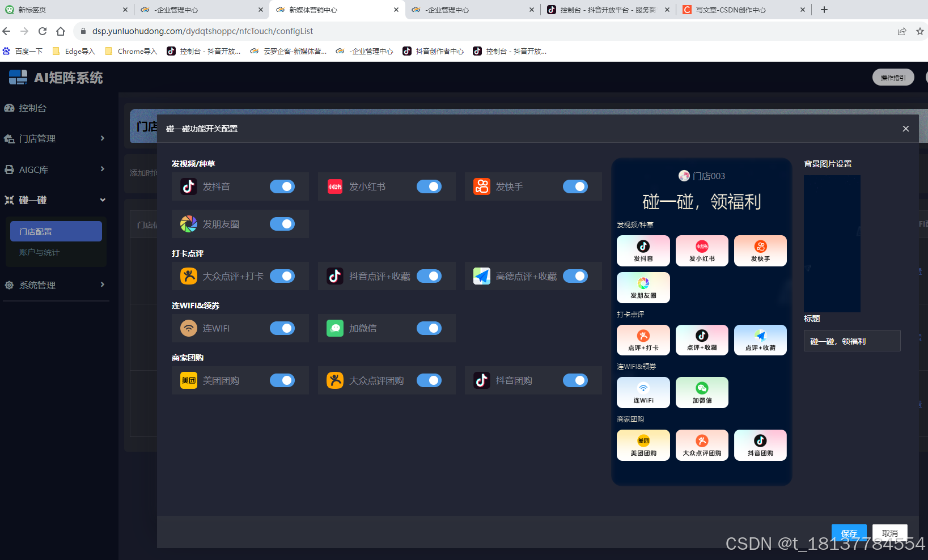928x560 pixels.
Task: Expand the 系统管理 sidebar menu
Action: (x=55, y=285)
